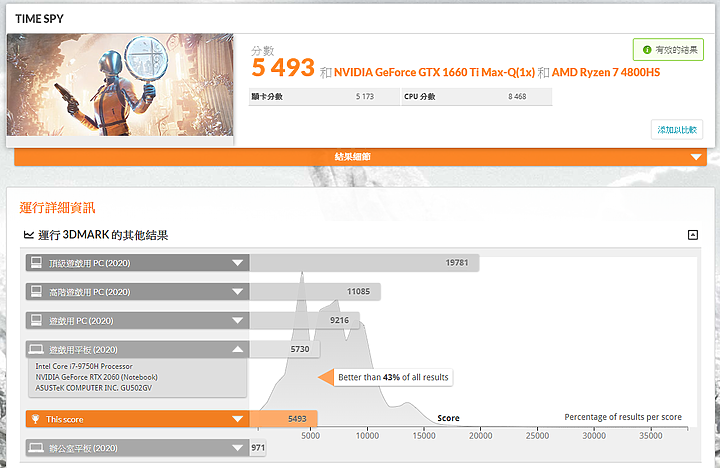This screenshot has height=468, width=720.
Task: Click the chart icon beside 運行 3DMARK 的其他結果
Action: (29, 235)
